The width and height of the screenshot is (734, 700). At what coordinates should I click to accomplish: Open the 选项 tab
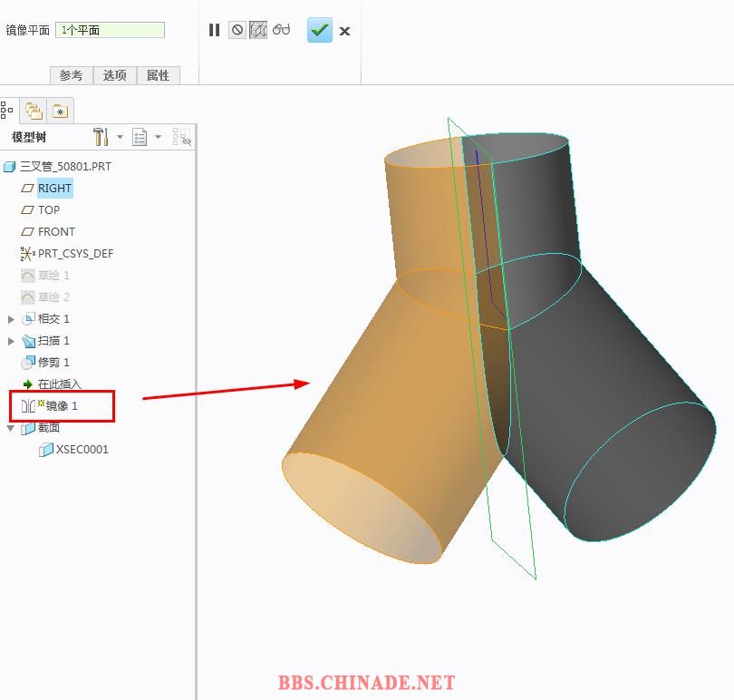(x=115, y=75)
